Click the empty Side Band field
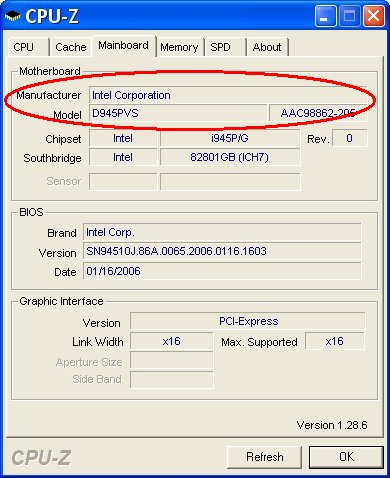390x478 pixels. 171,380
